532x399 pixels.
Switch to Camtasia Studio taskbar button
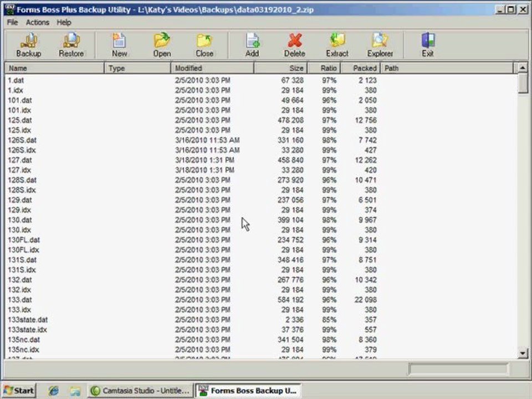(x=140, y=391)
